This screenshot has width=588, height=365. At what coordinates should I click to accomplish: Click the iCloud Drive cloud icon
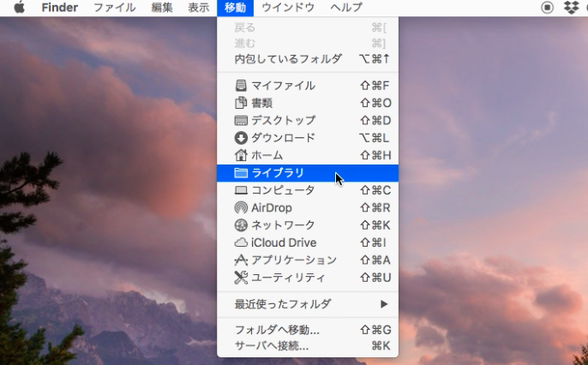click(241, 242)
